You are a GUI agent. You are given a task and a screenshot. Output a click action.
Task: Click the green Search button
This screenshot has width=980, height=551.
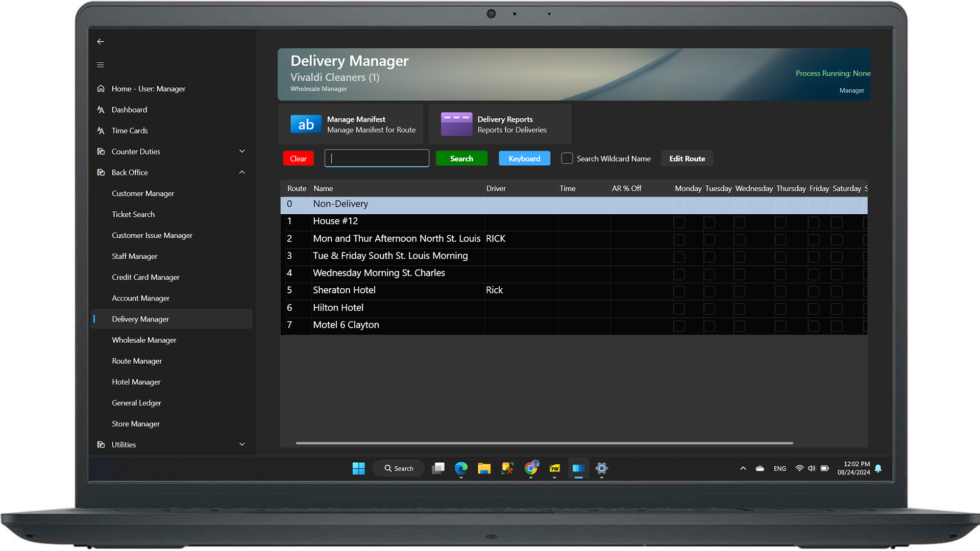point(461,158)
